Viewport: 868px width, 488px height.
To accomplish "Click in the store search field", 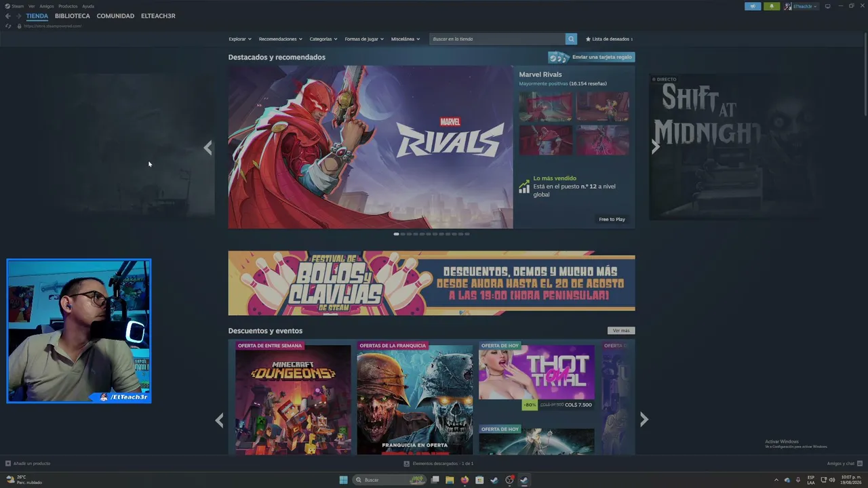I will click(498, 39).
